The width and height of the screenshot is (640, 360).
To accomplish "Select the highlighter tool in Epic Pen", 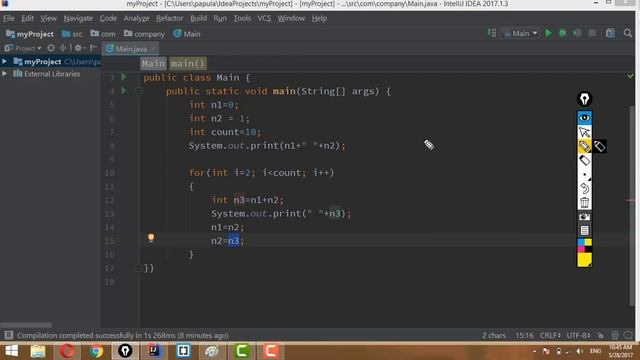I will coord(584,146).
